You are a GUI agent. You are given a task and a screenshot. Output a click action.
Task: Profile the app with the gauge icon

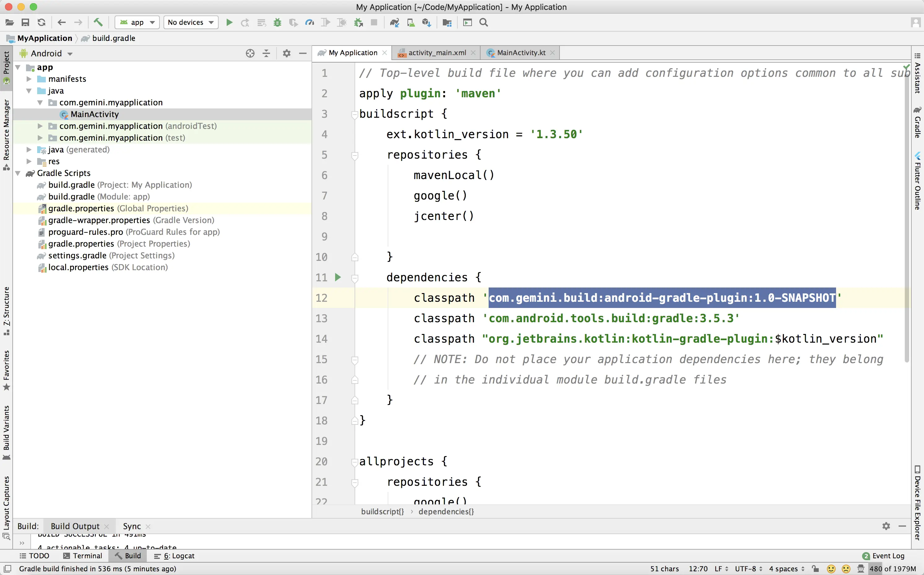click(x=309, y=22)
